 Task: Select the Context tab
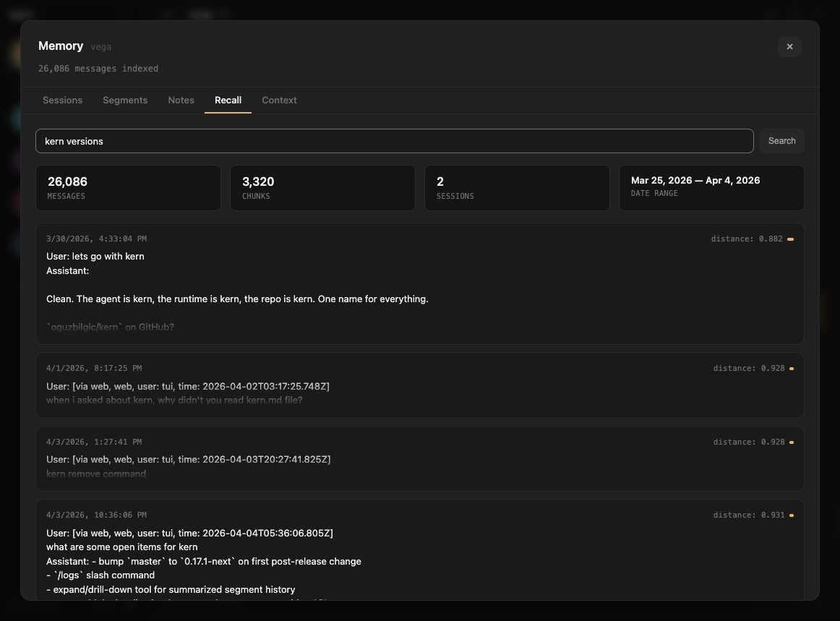(x=279, y=100)
